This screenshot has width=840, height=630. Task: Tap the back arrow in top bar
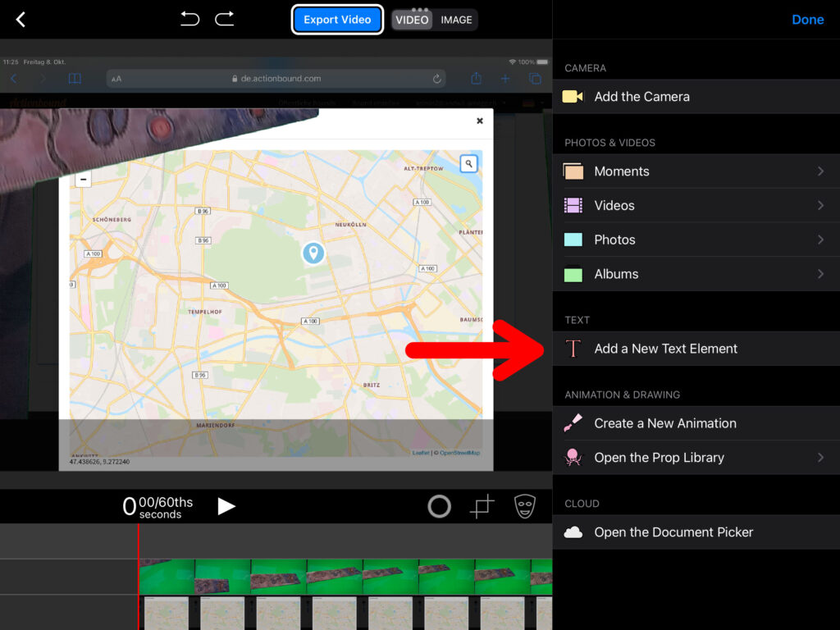point(21,20)
